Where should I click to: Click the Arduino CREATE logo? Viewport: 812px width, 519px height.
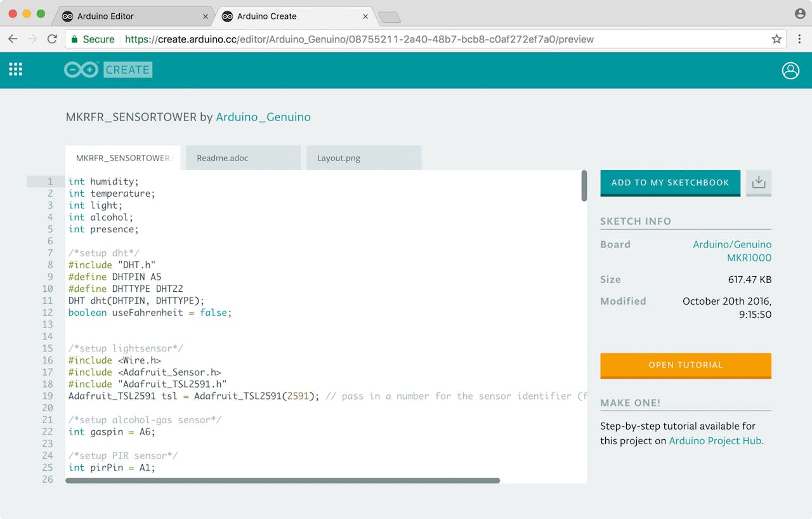(x=107, y=70)
